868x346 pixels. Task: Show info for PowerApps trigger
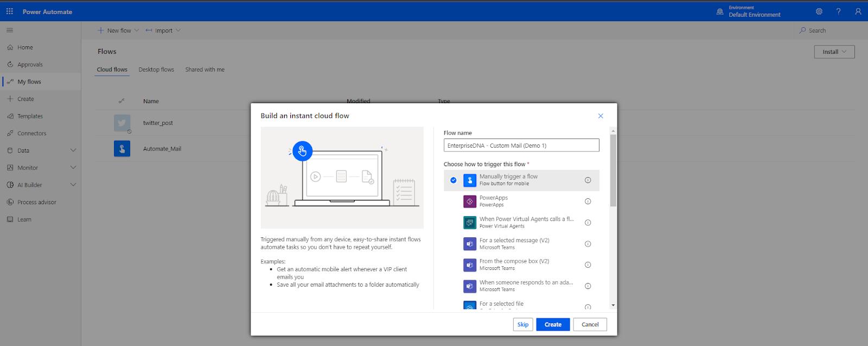coord(588,201)
